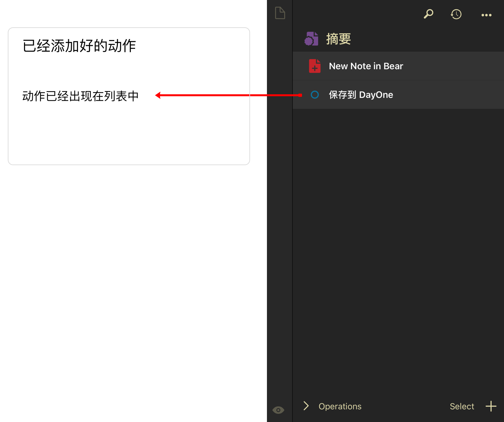Expand the Operations chevron
This screenshot has width=504, height=422.
[x=306, y=406]
